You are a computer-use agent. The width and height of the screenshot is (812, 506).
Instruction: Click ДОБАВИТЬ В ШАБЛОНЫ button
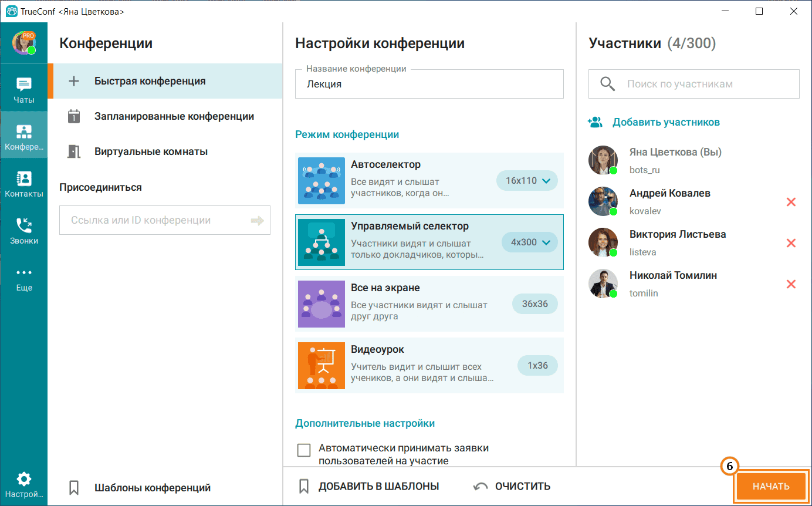click(369, 487)
